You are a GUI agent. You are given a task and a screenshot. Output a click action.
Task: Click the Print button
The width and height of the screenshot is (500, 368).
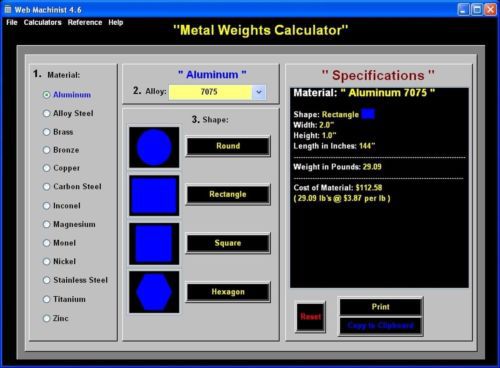pos(380,307)
